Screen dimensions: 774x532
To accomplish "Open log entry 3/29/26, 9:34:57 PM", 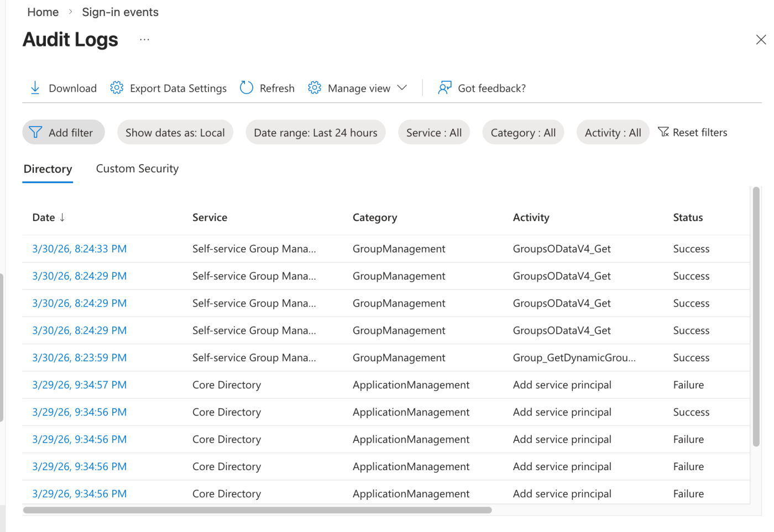I will point(80,385).
